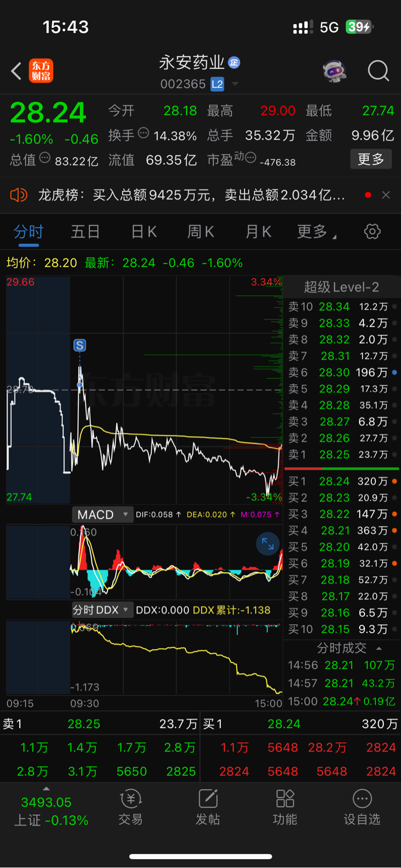The width and height of the screenshot is (401, 868).
Task: Switch to the 五日 tab
Action: click(85, 232)
